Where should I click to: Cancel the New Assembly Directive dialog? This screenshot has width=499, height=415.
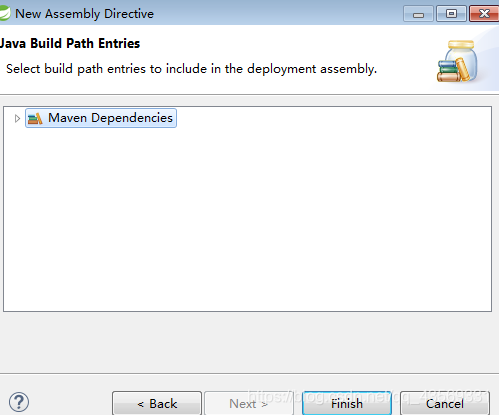pyautogui.click(x=445, y=403)
